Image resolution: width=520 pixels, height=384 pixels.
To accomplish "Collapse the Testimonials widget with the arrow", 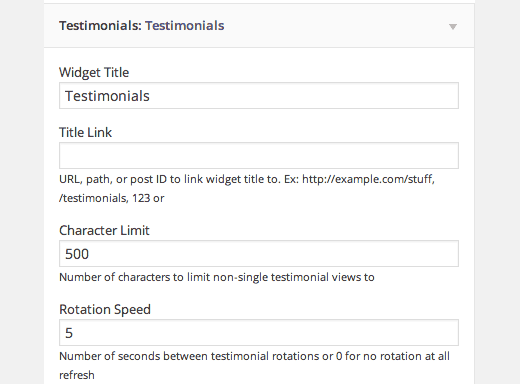I will pos(452,27).
